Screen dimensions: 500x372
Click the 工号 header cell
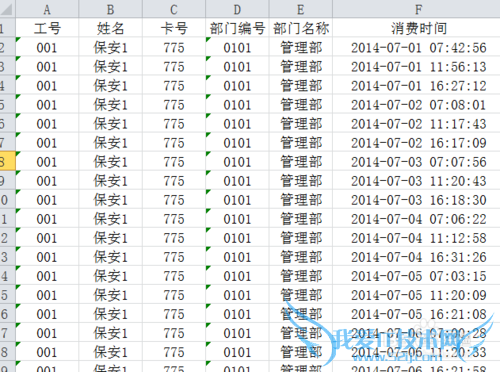(47, 28)
